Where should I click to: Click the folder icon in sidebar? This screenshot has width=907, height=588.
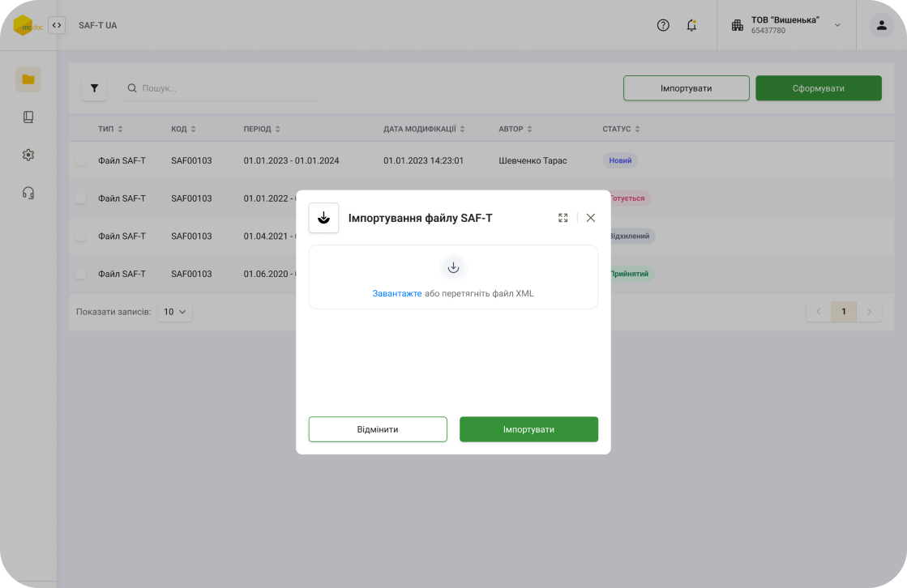[x=28, y=79]
